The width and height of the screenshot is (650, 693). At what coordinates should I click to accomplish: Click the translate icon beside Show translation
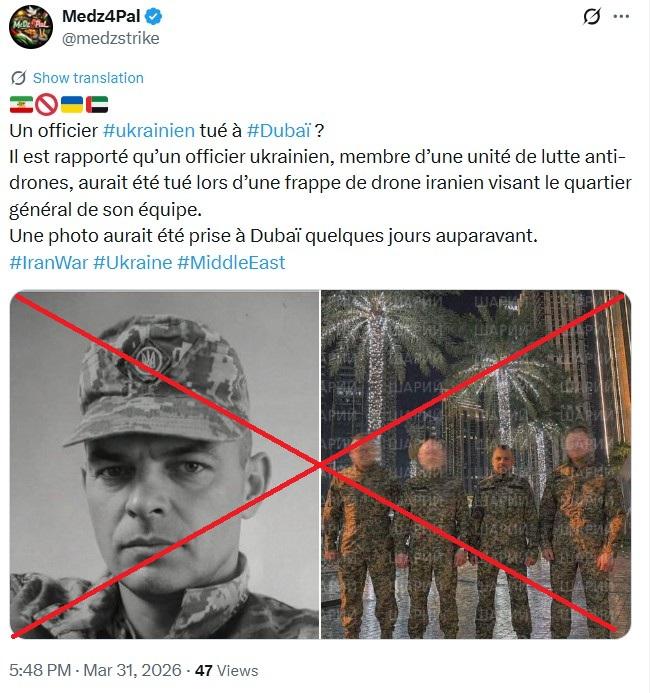[x=18, y=78]
